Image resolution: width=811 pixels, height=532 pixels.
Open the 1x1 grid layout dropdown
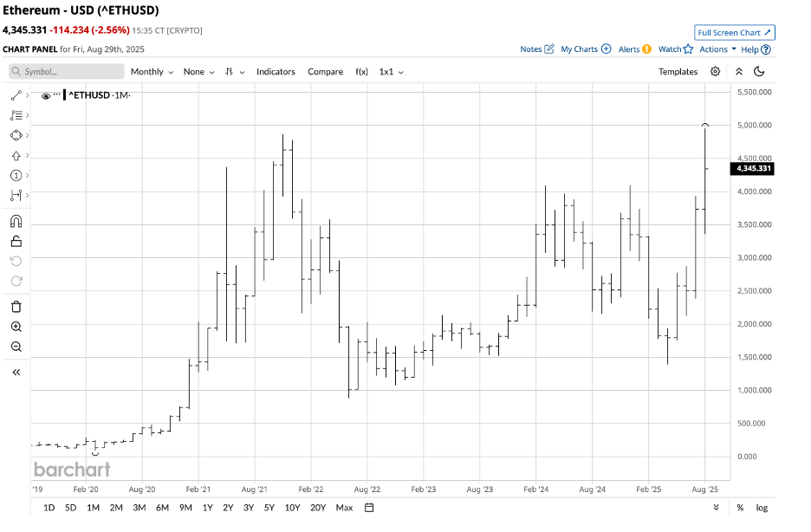point(391,72)
